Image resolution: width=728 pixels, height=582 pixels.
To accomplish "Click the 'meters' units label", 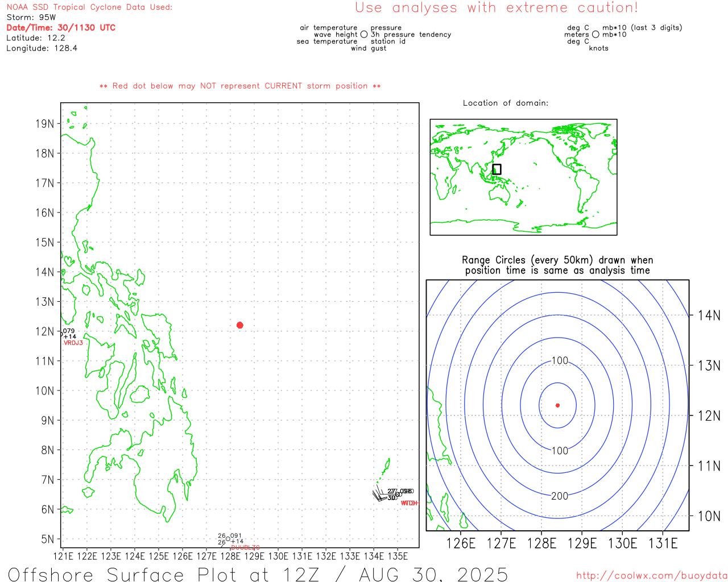I will (x=577, y=35).
